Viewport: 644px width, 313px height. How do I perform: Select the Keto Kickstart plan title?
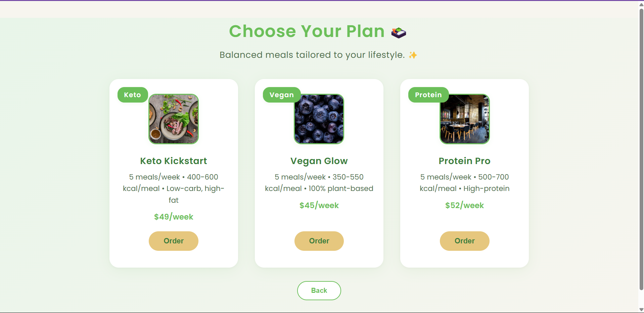coord(173,161)
